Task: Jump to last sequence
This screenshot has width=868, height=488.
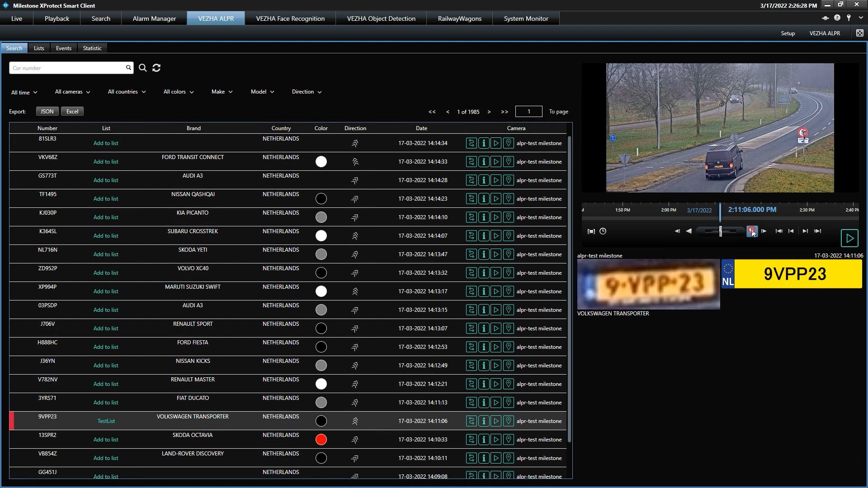Action: pos(817,231)
